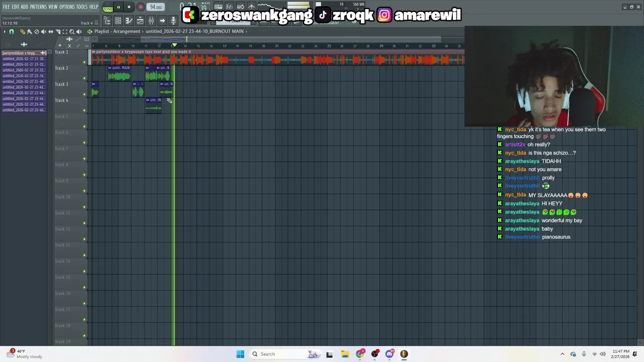644x362 pixels.
Task: Click the X icon in the track header tools
Action: (x=69, y=46)
